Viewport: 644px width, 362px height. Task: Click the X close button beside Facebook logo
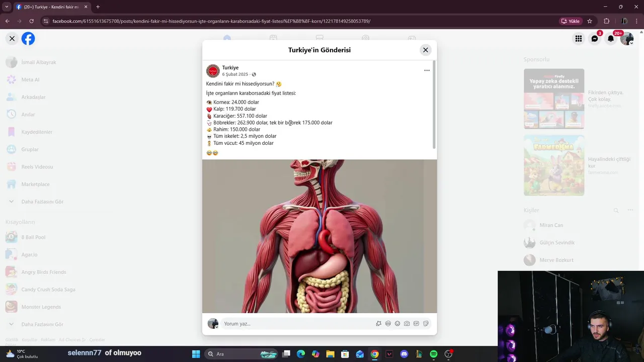(12, 38)
